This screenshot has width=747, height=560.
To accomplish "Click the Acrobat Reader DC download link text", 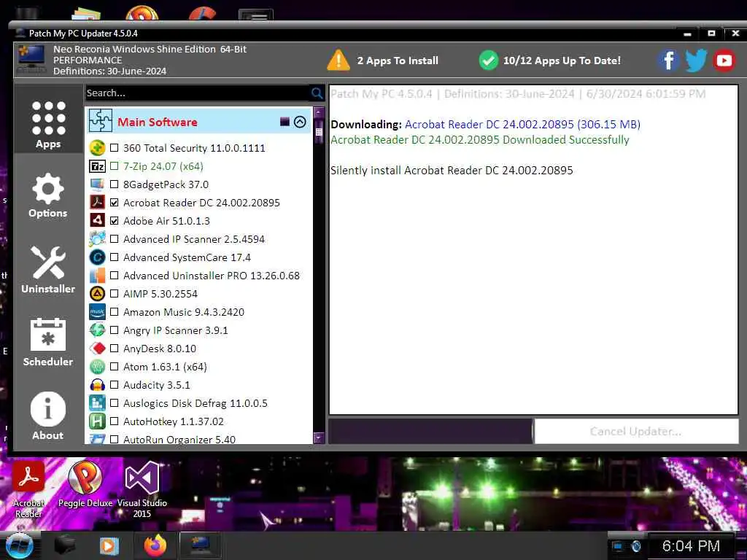I will (x=522, y=124).
